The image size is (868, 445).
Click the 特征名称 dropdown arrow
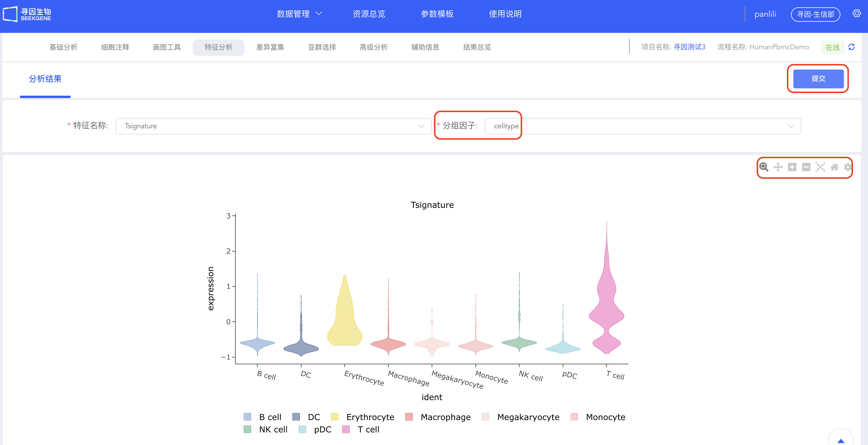click(421, 126)
